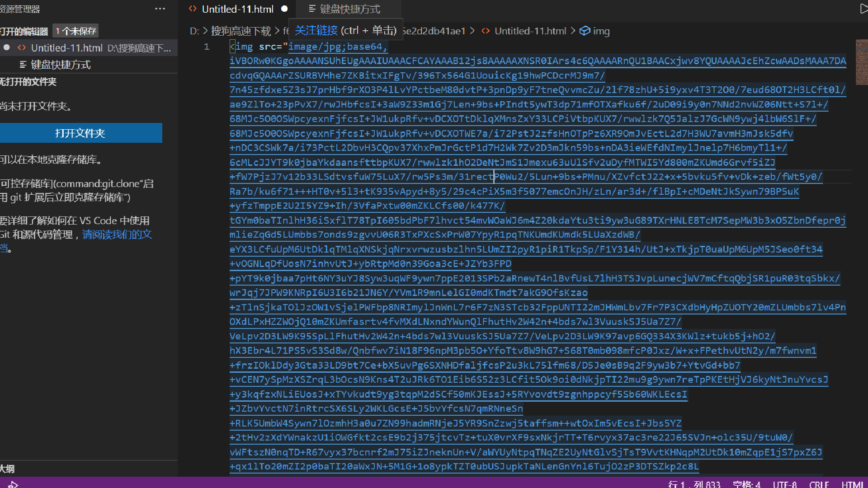
Task: Click the keyboard shortcuts list icon in open editors
Action: click(23, 65)
